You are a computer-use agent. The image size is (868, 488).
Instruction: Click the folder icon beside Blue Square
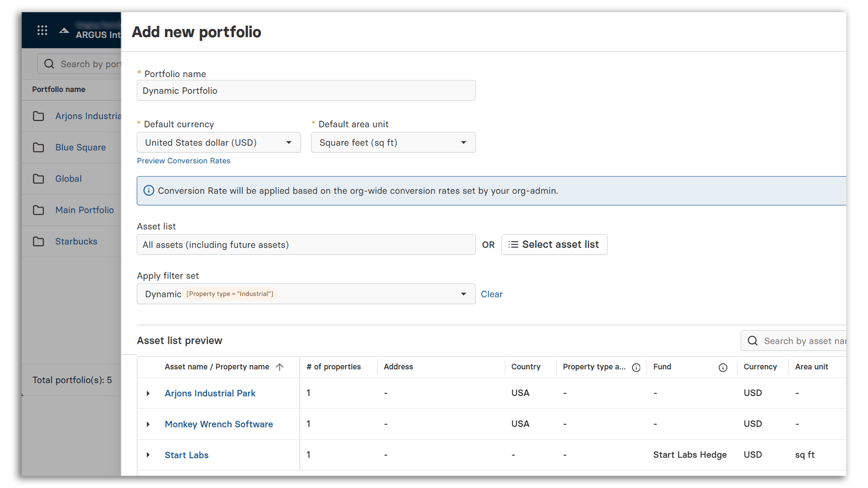38,147
